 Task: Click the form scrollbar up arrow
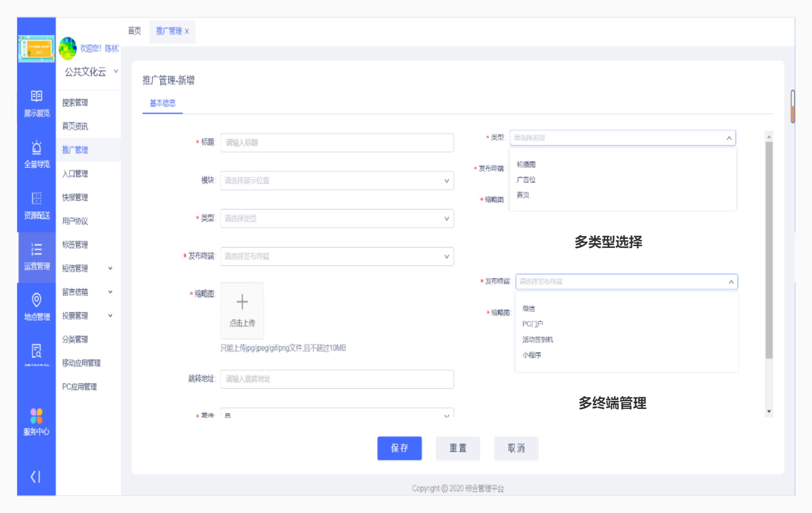(x=769, y=136)
